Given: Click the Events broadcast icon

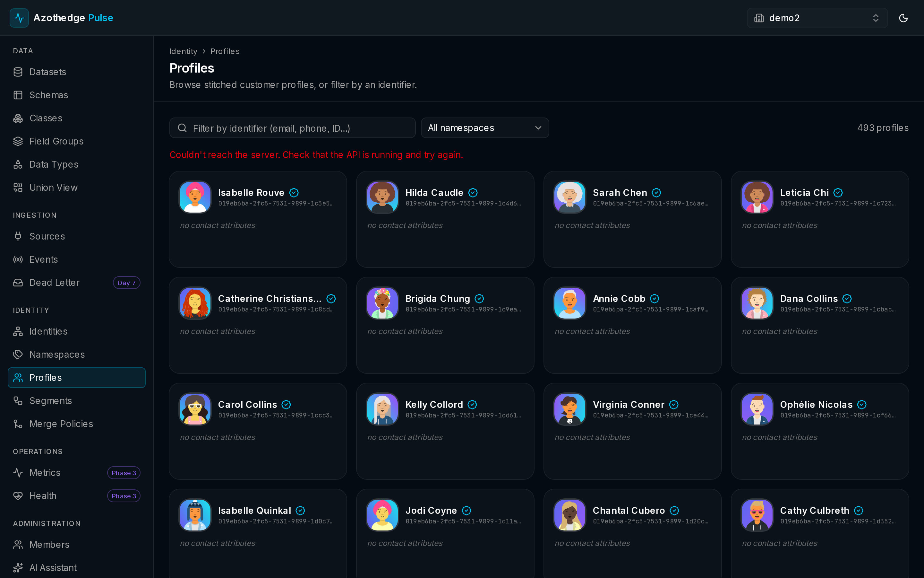Looking at the screenshot, I should point(18,259).
